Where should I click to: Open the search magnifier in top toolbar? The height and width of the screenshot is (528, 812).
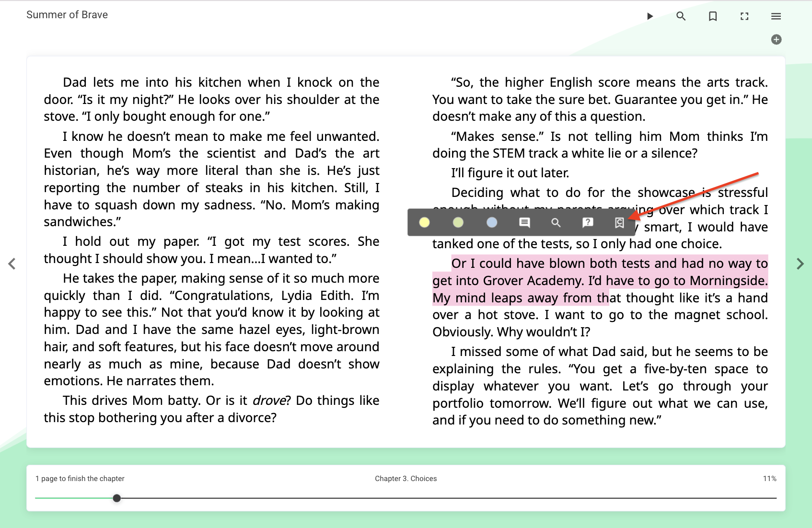pos(681,16)
